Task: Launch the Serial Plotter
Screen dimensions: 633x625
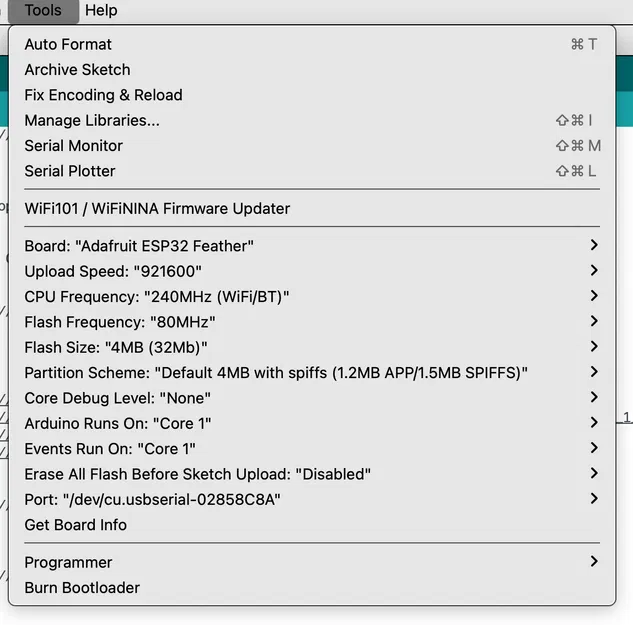Action: coord(70,171)
